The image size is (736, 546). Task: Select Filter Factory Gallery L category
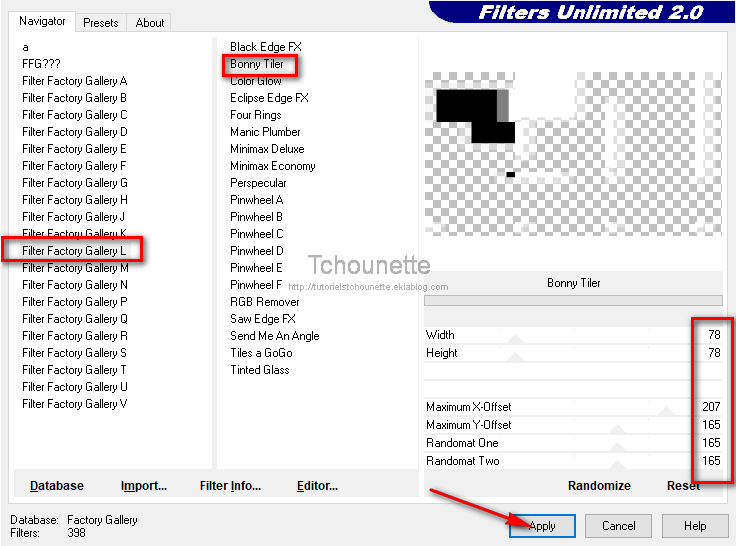74,250
